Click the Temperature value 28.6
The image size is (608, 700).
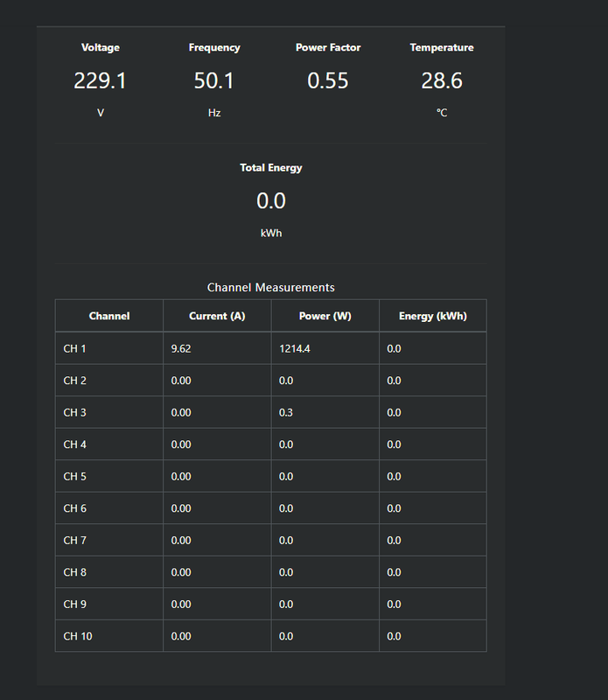pyautogui.click(x=442, y=80)
